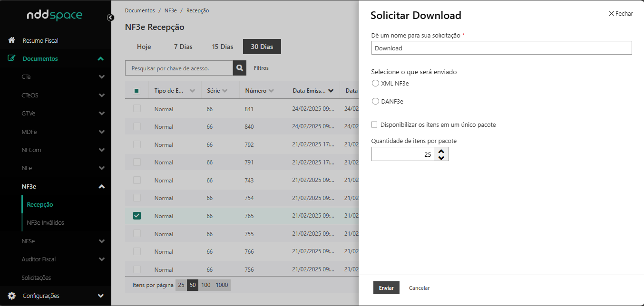Expand the CTe menu section
Image resolution: width=644 pixels, height=306 pixels.
[101, 77]
